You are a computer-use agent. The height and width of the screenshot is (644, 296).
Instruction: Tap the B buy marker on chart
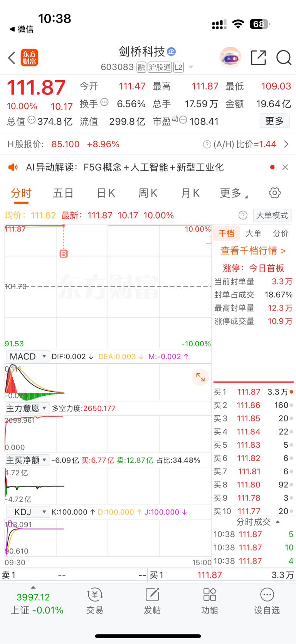[x=64, y=254]
